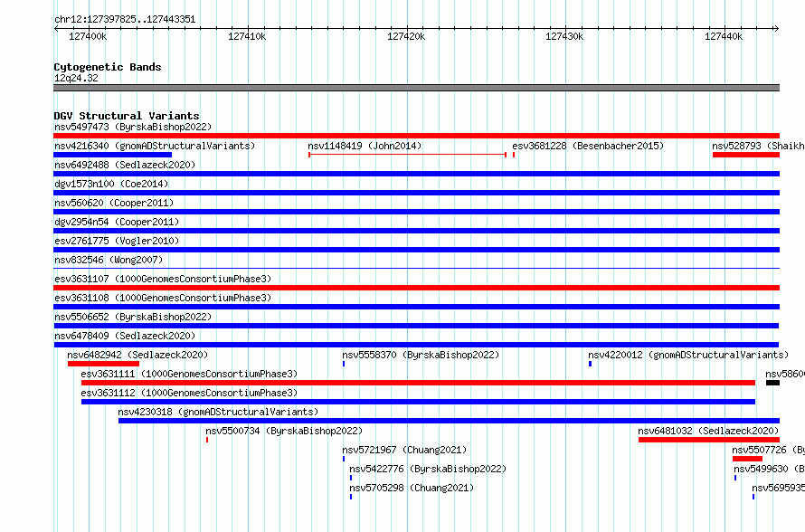Click the chr12:127397825..127443351 region label
Viewport: 805px width, 532px height.
pos(125,20)
